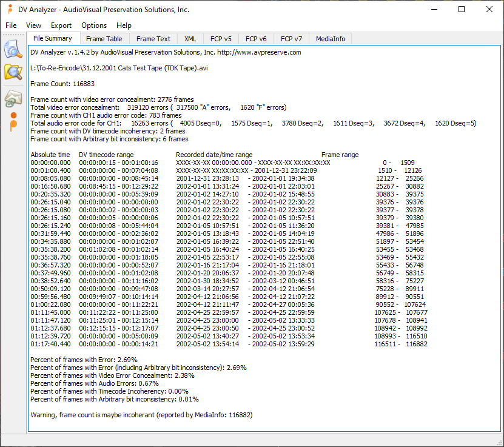Maximize the DV Analyzer window

462,10
